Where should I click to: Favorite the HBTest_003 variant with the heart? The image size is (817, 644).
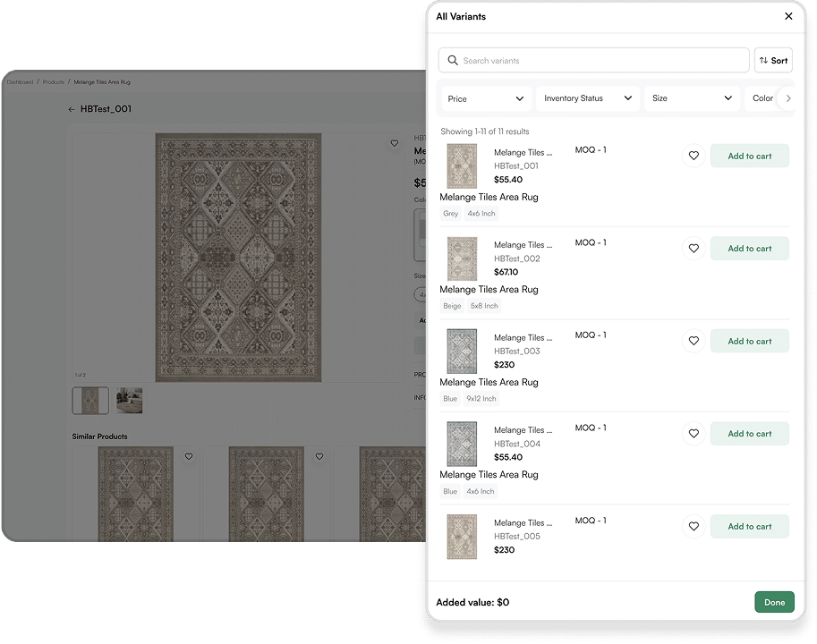[694, 341]
